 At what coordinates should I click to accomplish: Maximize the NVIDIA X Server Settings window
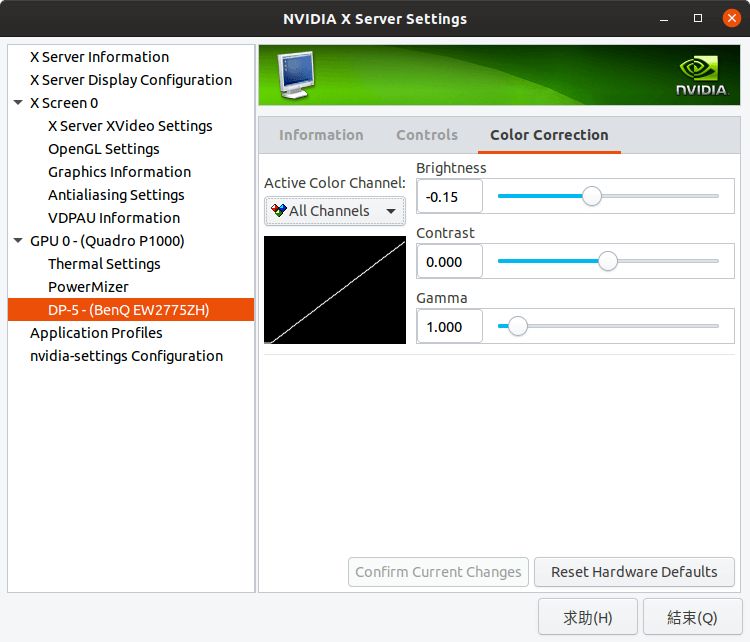pos(698,18)
